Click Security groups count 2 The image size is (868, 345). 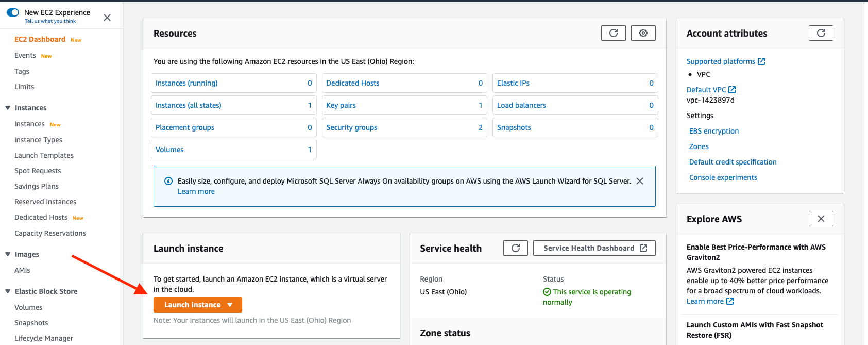tap(481, 127)
